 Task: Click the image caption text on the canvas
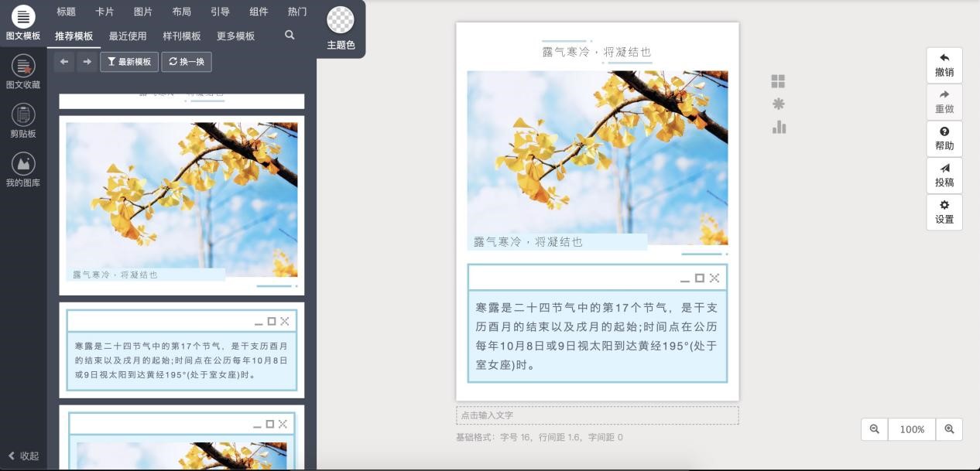coord(528,242)
